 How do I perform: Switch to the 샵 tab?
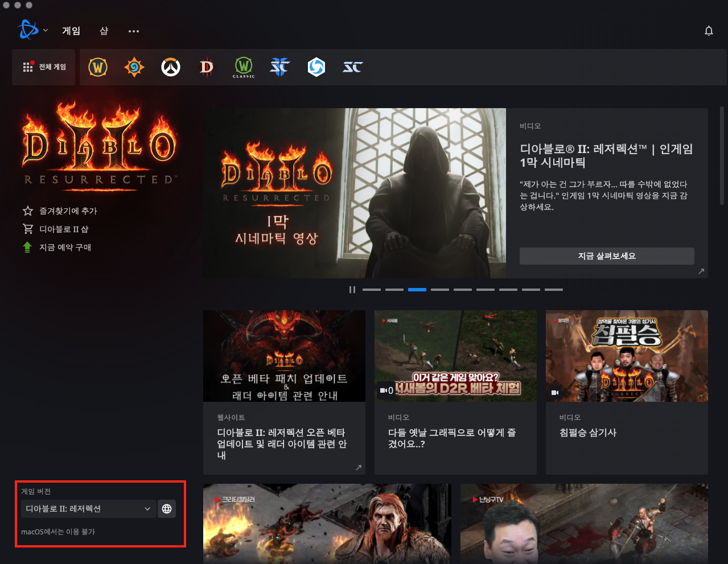[104, 31]
